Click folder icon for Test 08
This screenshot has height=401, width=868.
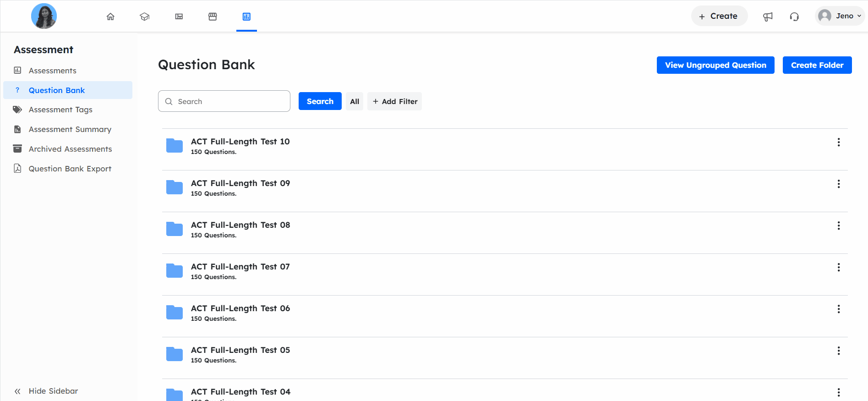coord(175,229)
